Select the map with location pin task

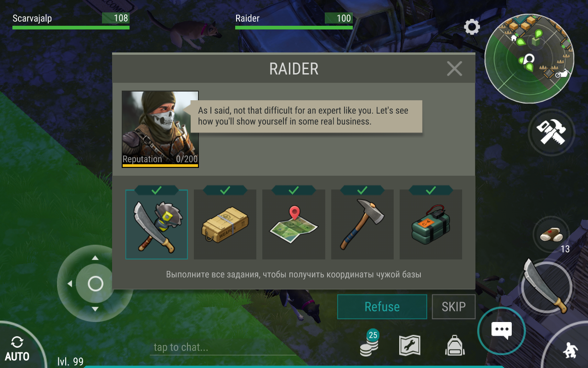point(294,224)
